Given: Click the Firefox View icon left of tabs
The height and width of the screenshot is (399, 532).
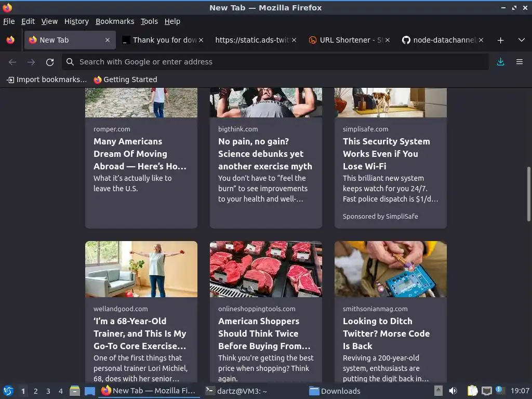Looking at the screenshot, I should coord(10,40).
